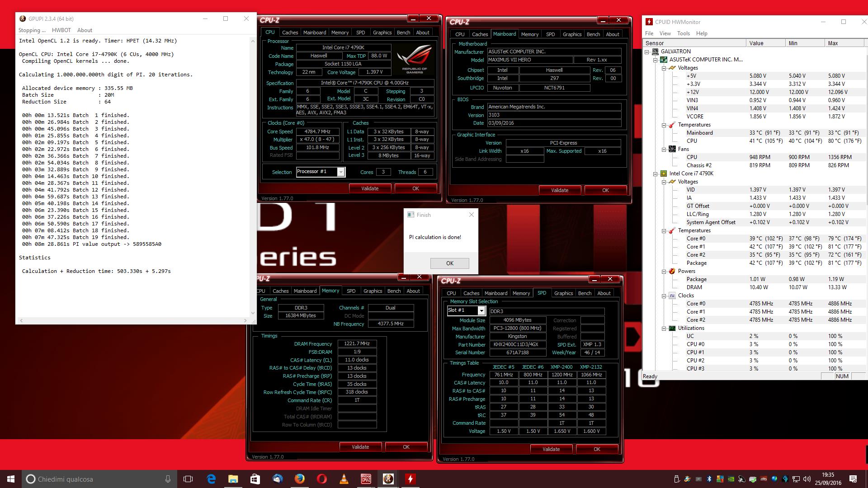
Task: Open the Action Center notifications icon
Action: point(853,479)
